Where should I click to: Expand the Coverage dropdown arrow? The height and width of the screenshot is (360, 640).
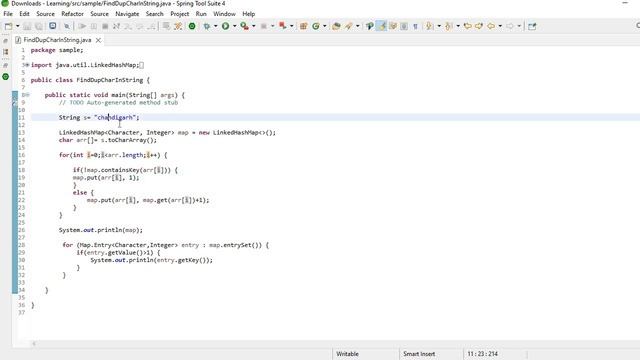pyautogui.click(x=253, y=26)
